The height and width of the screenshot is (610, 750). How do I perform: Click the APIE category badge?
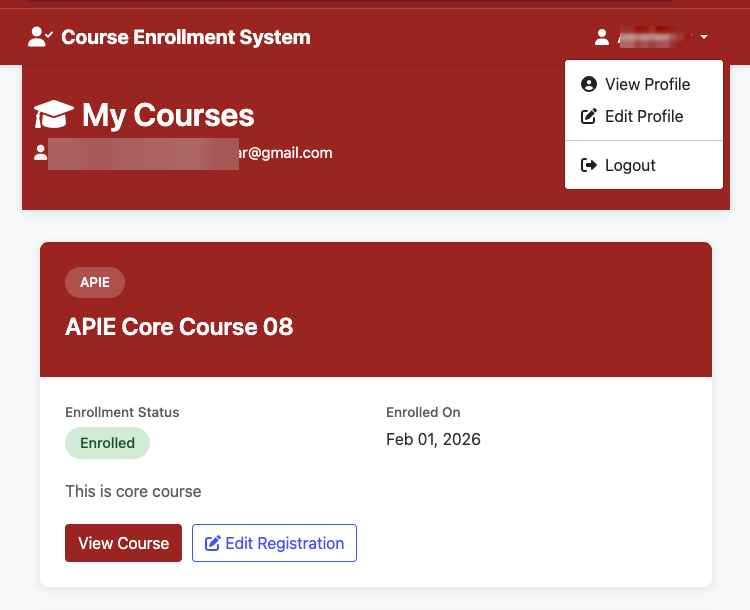point(95,282)
